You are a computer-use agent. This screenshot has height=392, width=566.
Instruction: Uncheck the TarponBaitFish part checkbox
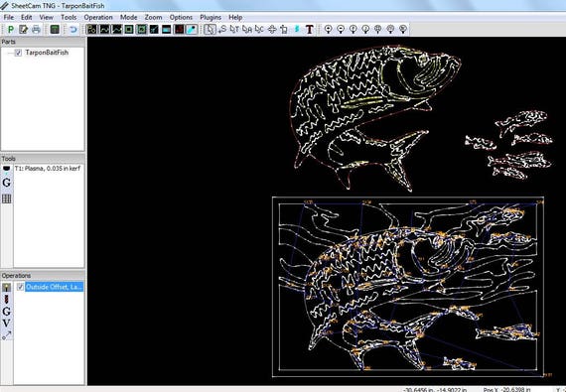(19, 53)
